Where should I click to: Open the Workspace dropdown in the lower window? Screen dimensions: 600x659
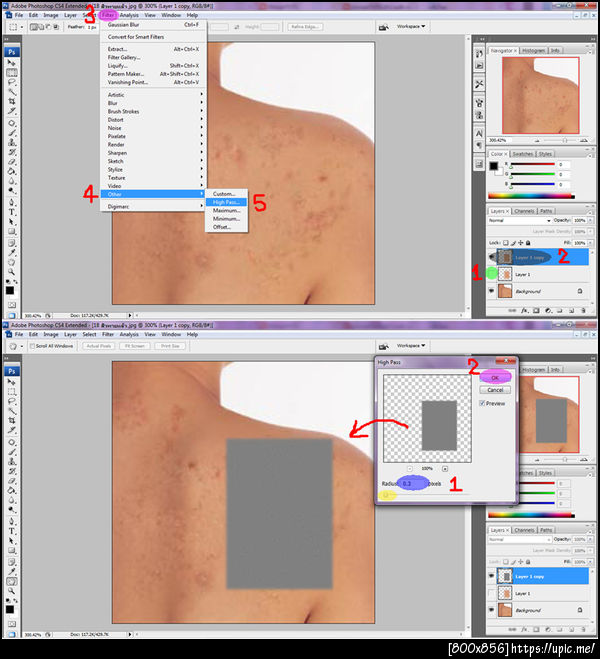point(411,345)
